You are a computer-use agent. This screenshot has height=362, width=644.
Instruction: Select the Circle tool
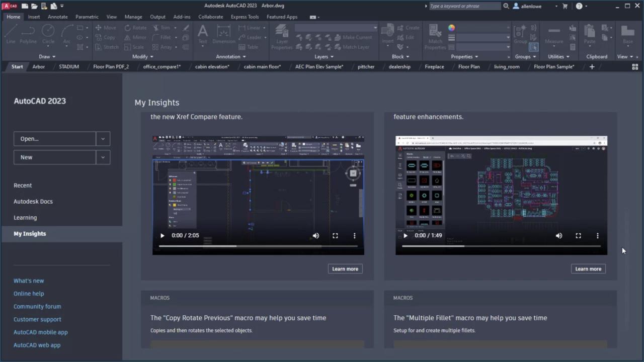coord(48,34)
